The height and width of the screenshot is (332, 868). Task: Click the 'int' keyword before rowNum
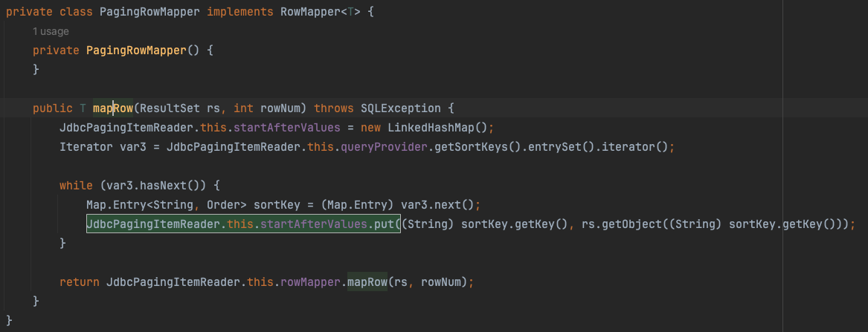click(x=243, y=108)
